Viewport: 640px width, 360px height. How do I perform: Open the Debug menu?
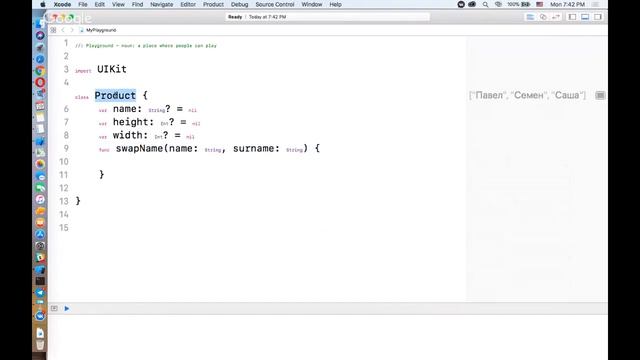tap(240, 4)
